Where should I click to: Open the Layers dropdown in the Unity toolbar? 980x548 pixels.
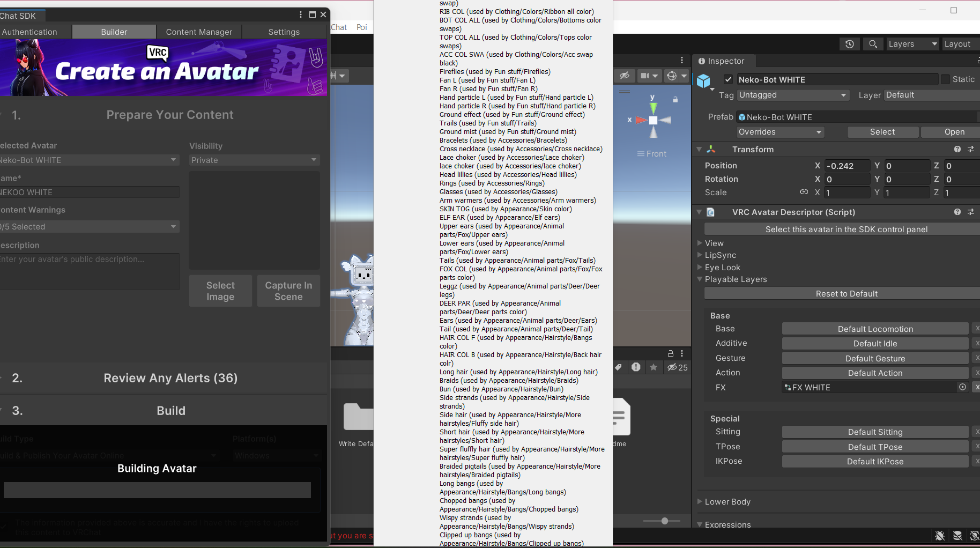[x=912, y=44]
